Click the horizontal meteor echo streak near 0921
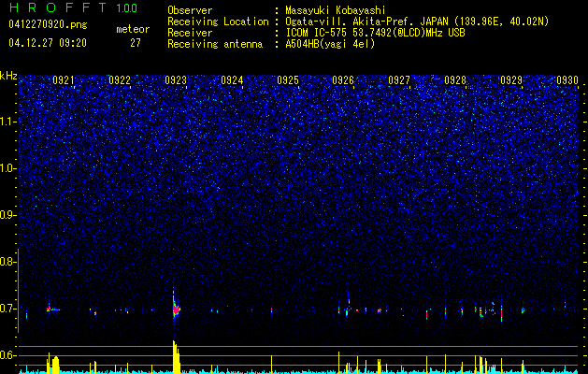Image resolution: width=588 pixels, height=374 pixels. click(53, 309)
